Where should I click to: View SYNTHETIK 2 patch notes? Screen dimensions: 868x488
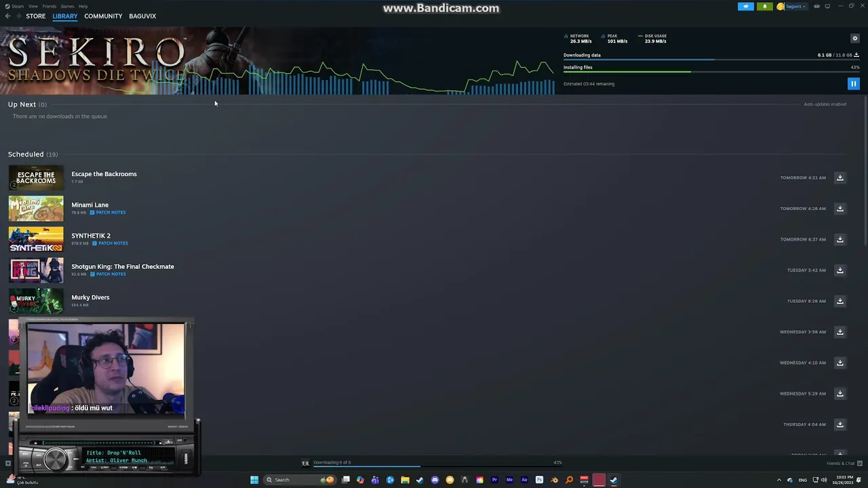coord(109,243)
